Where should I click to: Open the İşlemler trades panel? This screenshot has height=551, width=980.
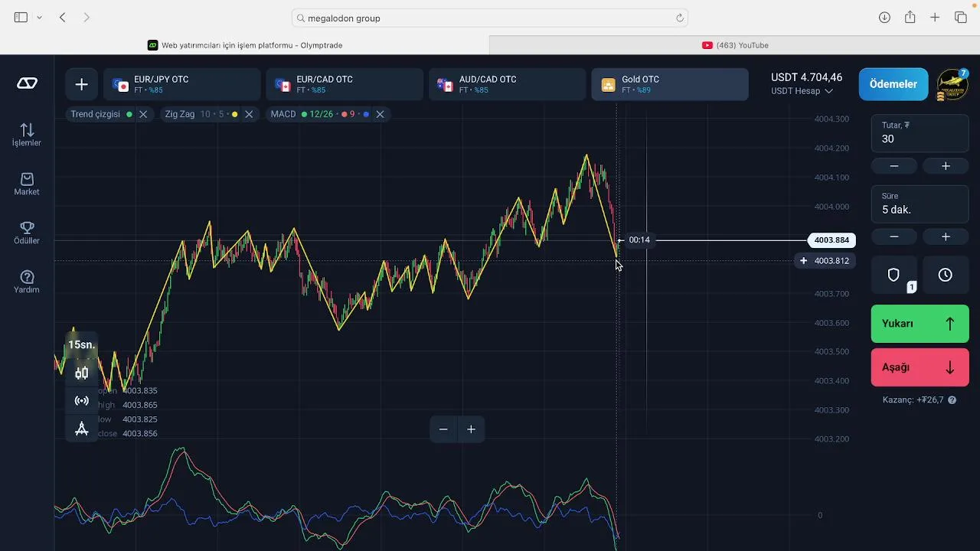point(27,135)
